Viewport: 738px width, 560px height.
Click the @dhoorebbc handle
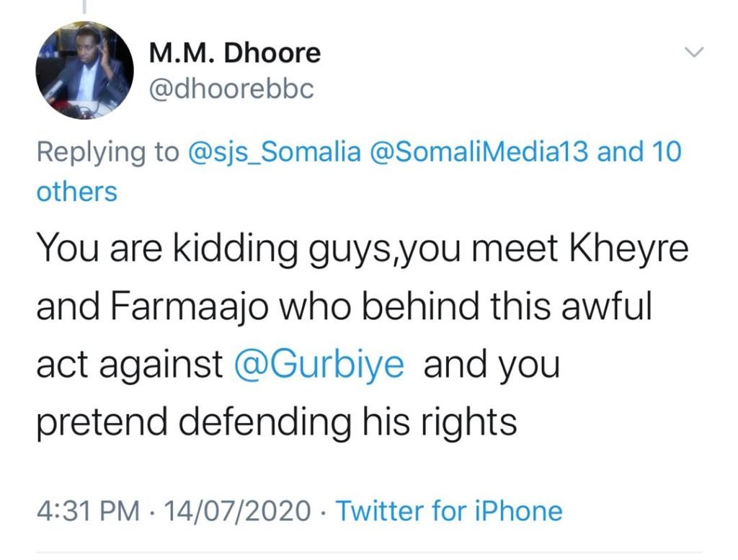pyautogui.click(x=231, y=90)
